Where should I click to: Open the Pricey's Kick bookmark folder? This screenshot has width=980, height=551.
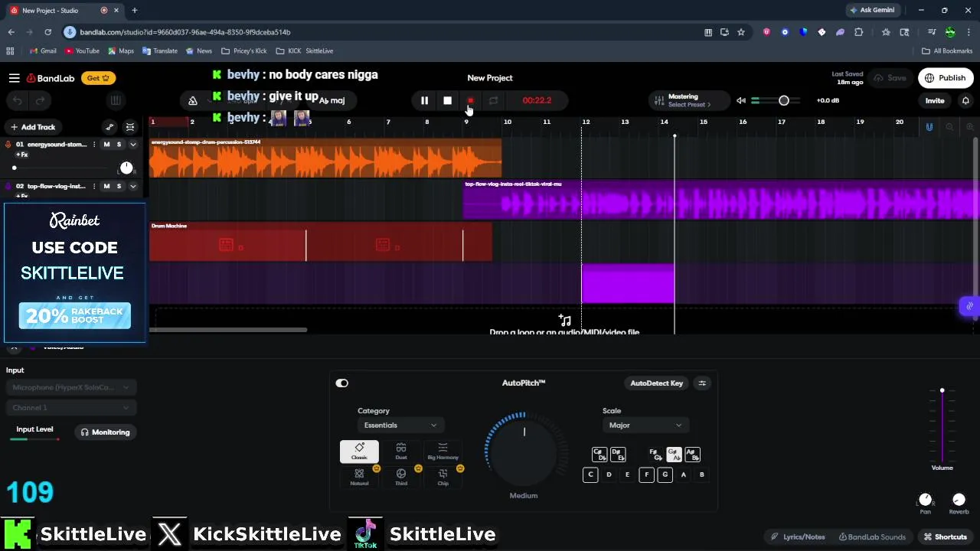(x=243, y=51)
